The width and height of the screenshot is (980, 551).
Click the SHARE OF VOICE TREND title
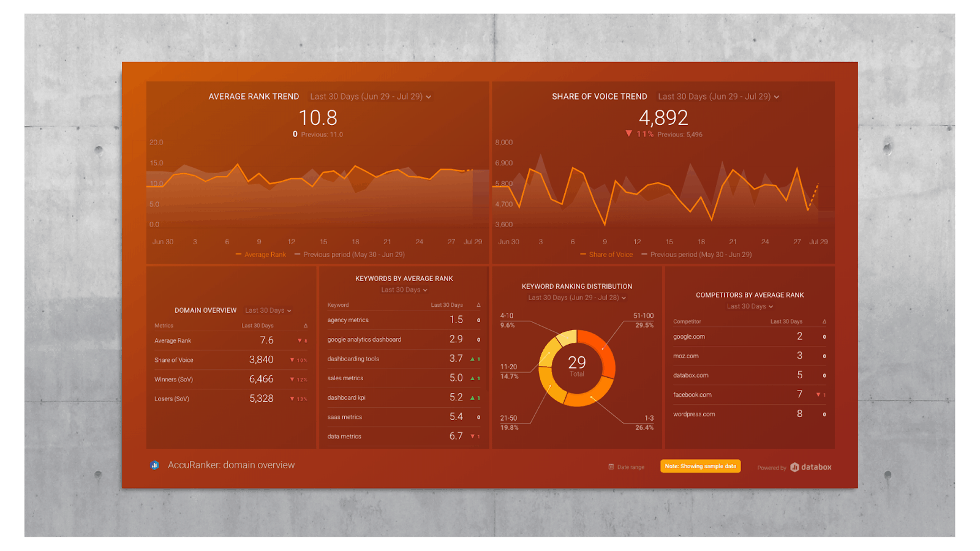tap(599, 97)
